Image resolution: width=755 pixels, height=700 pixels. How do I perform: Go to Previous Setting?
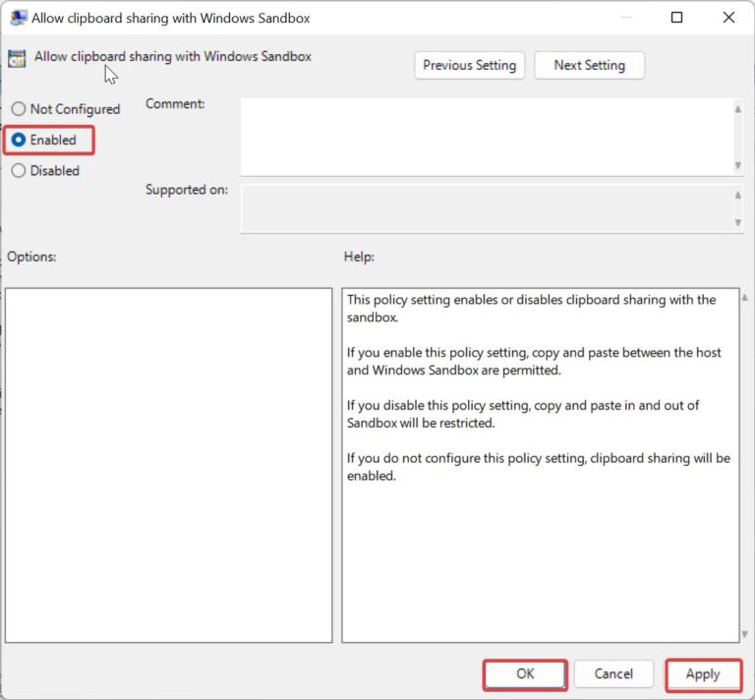click(x=470, y=65)
